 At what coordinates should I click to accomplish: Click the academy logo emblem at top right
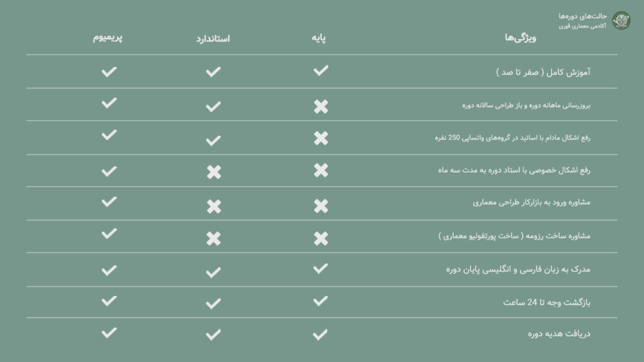pyautogui.click(x=621, y=21)
